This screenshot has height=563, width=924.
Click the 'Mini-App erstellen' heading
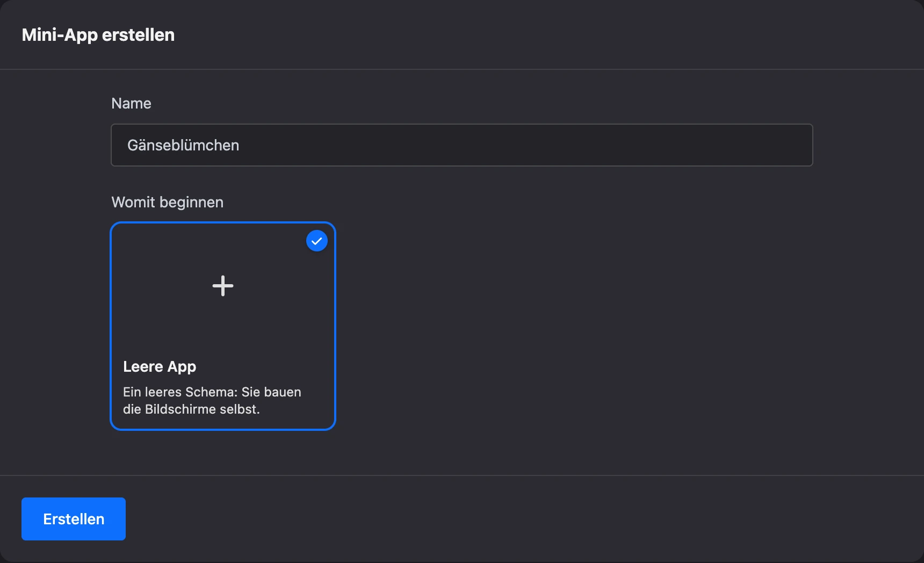98,35
